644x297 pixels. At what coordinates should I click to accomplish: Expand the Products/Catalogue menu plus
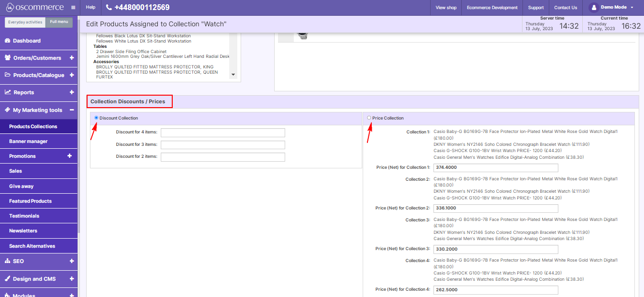pyautogui.click(x=72, y=75)
